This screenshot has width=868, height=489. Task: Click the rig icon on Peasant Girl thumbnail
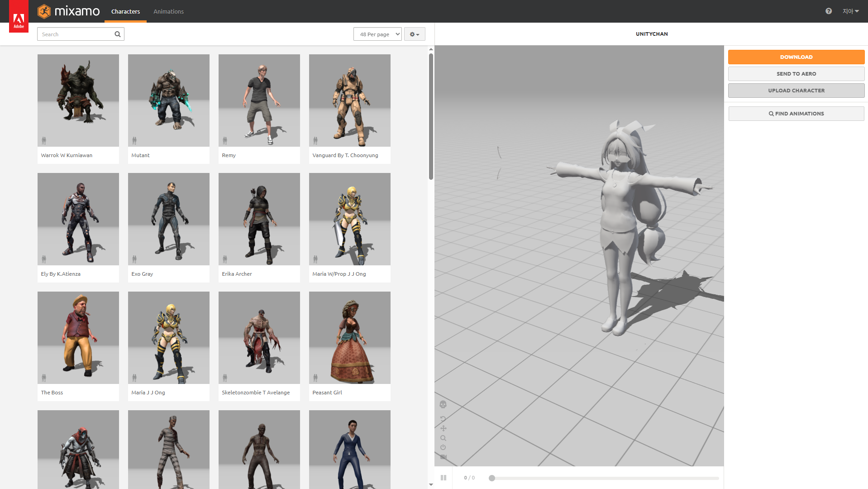point(315,378)
